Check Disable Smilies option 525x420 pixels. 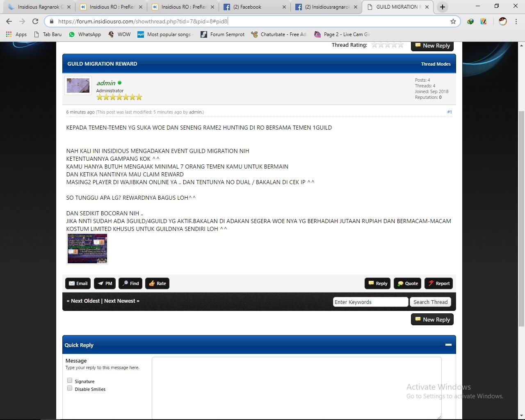(70, 388)
